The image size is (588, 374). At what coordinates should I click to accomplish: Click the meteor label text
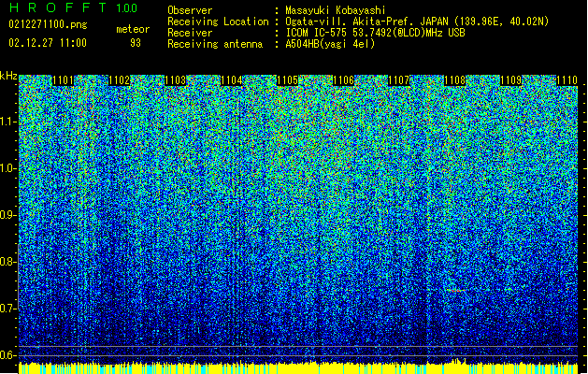click(133, 29)
